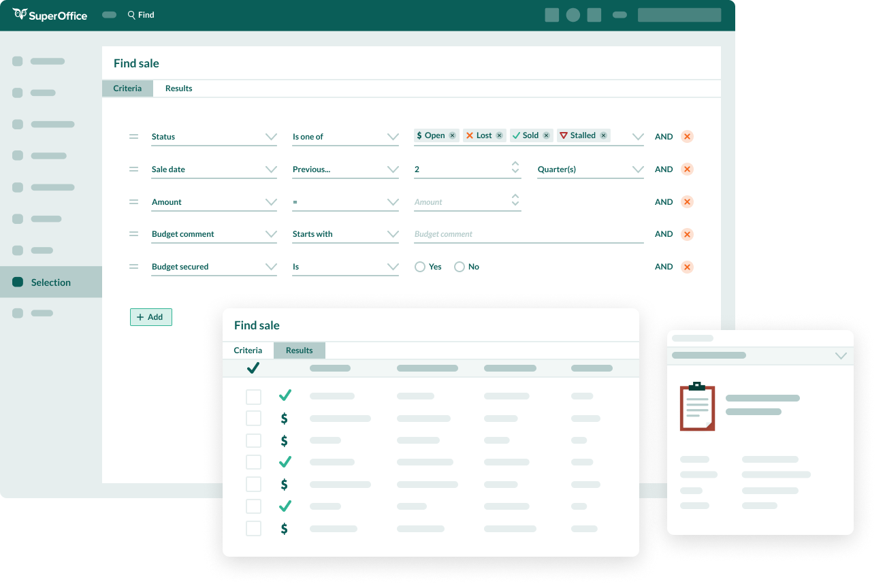This screenshot has width=885, height=588.
Task: Grab drag handle of Status row
Action: (133, 136)
